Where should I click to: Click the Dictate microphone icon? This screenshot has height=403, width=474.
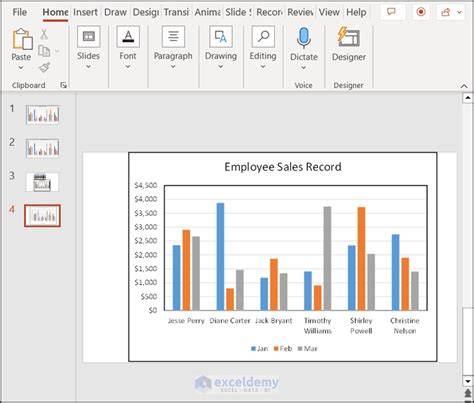[303, 38]
